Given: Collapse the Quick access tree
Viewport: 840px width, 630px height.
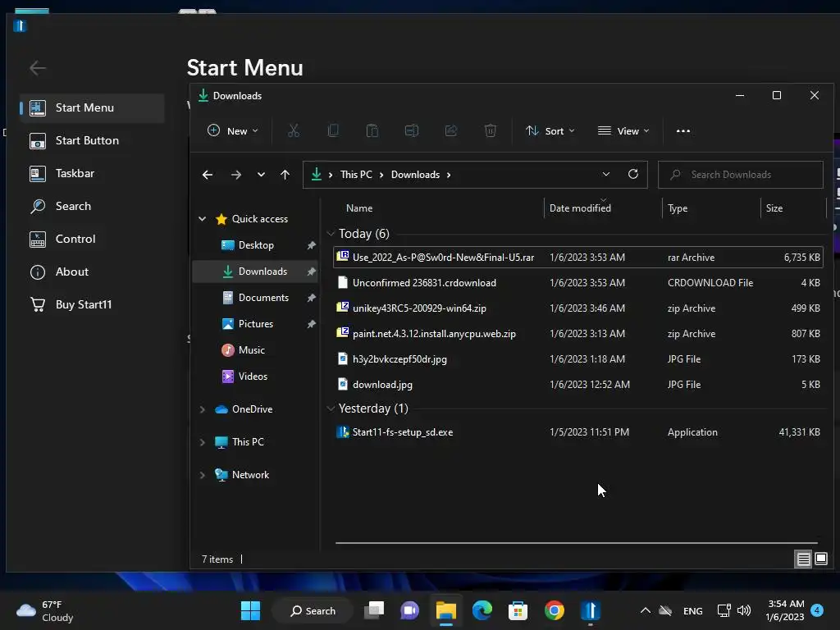Looking at the screenshot, I should [203, 218].
